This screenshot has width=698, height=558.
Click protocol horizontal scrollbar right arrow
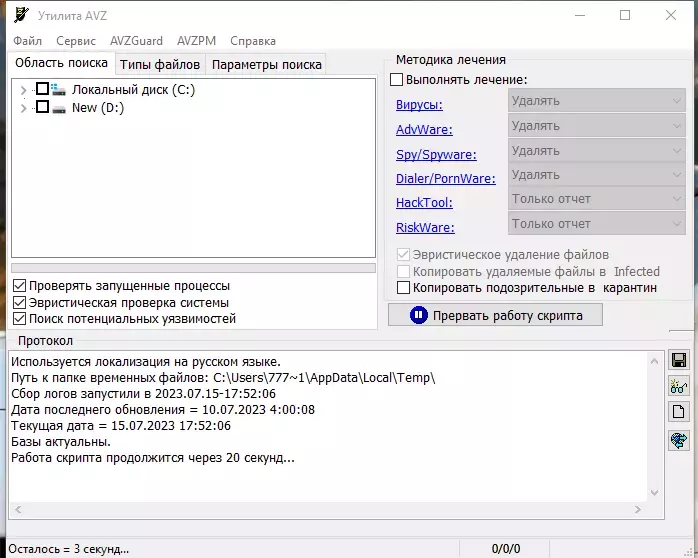[638, 509]
